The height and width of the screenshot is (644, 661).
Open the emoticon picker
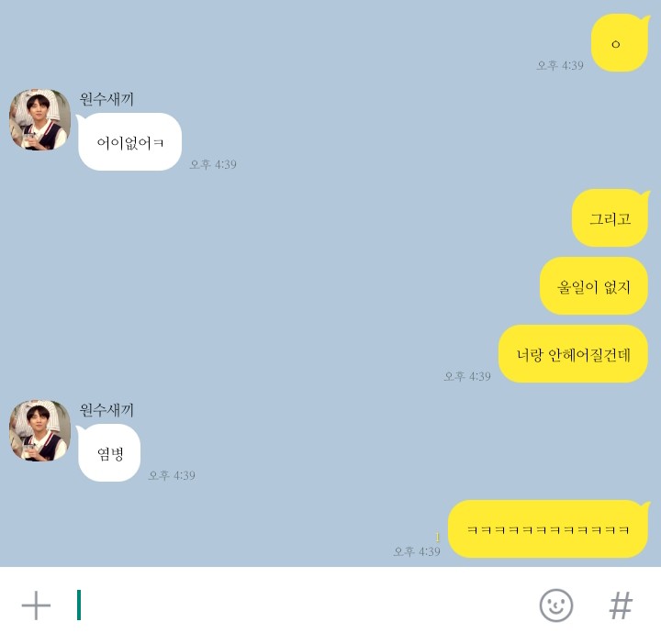556,605
